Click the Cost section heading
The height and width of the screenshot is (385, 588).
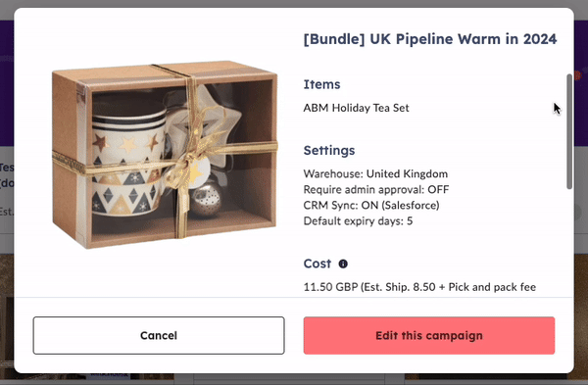(318, 264)
